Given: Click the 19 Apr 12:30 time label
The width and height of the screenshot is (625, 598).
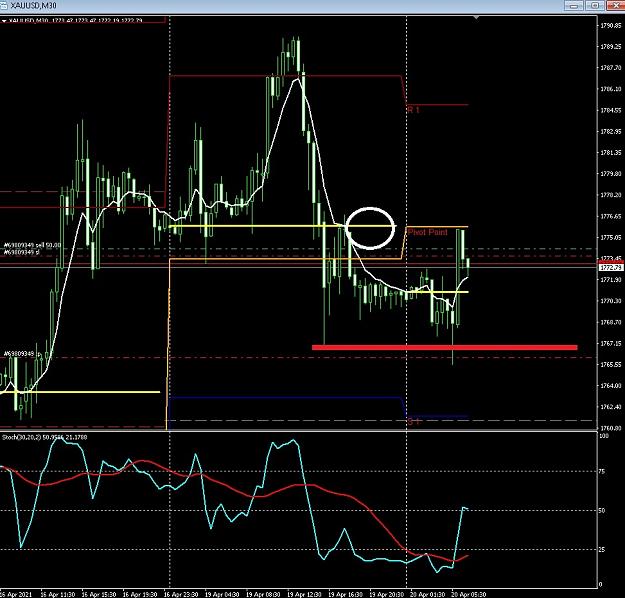Looking at the screenshot, I should click(304, 594).
